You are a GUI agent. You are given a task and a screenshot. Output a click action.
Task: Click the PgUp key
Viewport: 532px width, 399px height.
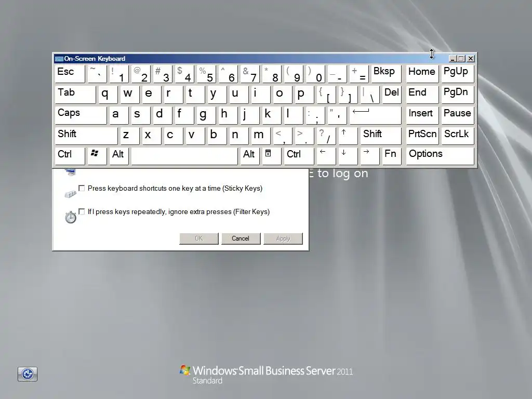[x=457, y=74]
